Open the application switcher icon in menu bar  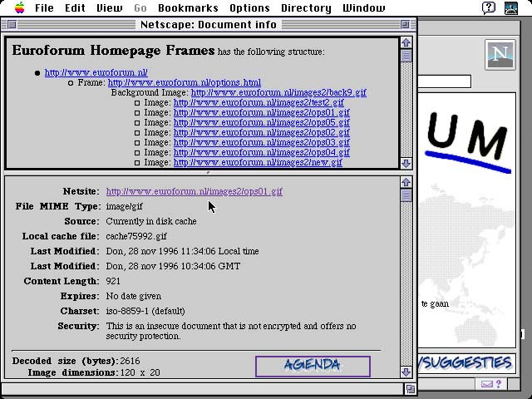click(x=511, y=7)
